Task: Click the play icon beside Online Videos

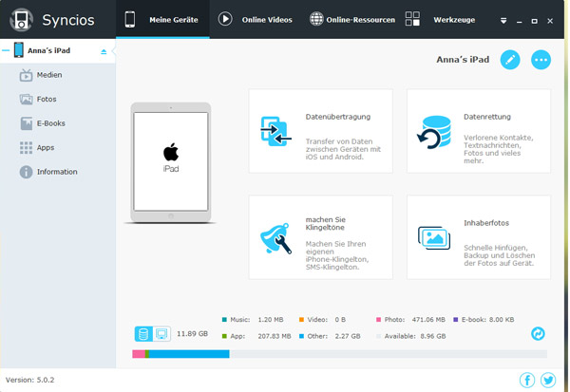Action: 225,19
